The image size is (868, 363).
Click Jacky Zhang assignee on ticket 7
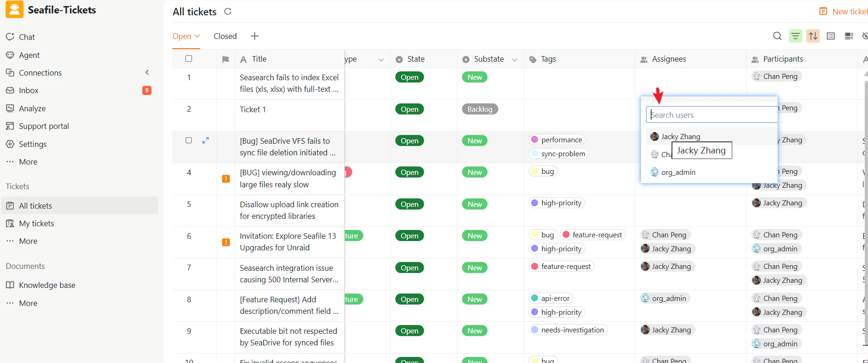tap(667, 266)
